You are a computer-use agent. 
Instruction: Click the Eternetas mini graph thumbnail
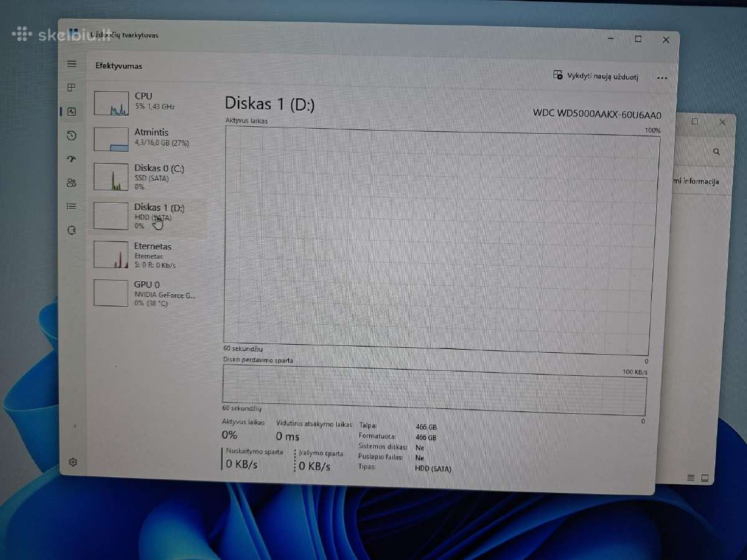pos(111,254)
